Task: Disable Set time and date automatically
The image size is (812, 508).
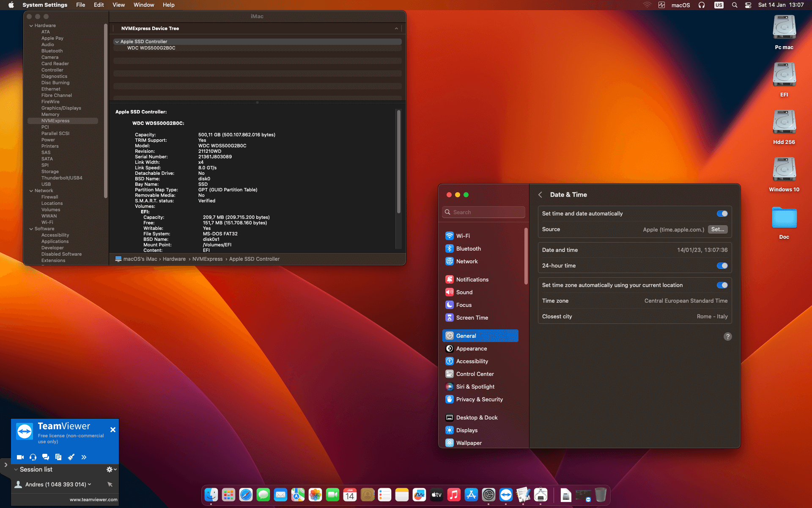Action: (722, 213)
